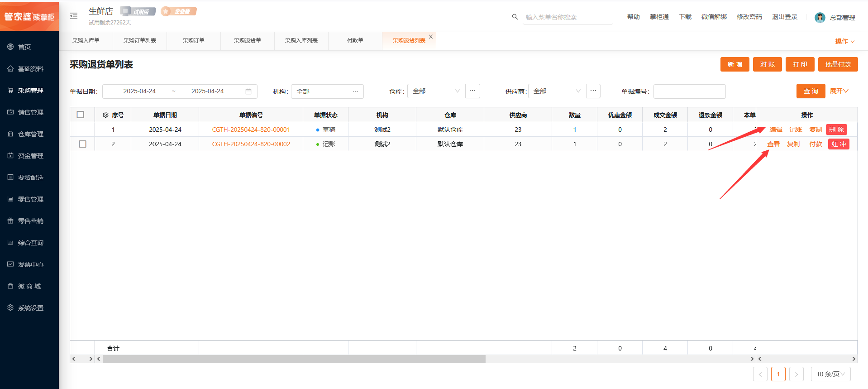Image resolution: width=868 pixels, height=389 pixels.
Task: Open 供应商 selector ellipsis button
Action: pos(593,91)
